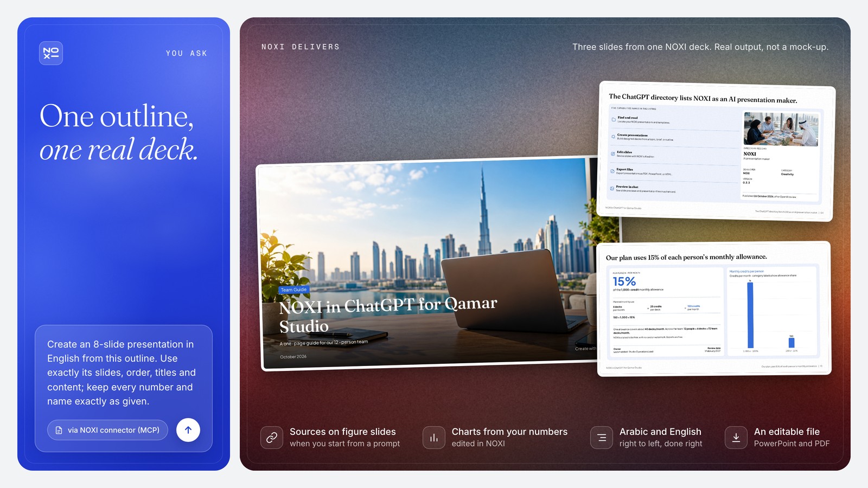Click the October 2026 date on the cover slide
868x488 pixels.
293,357
